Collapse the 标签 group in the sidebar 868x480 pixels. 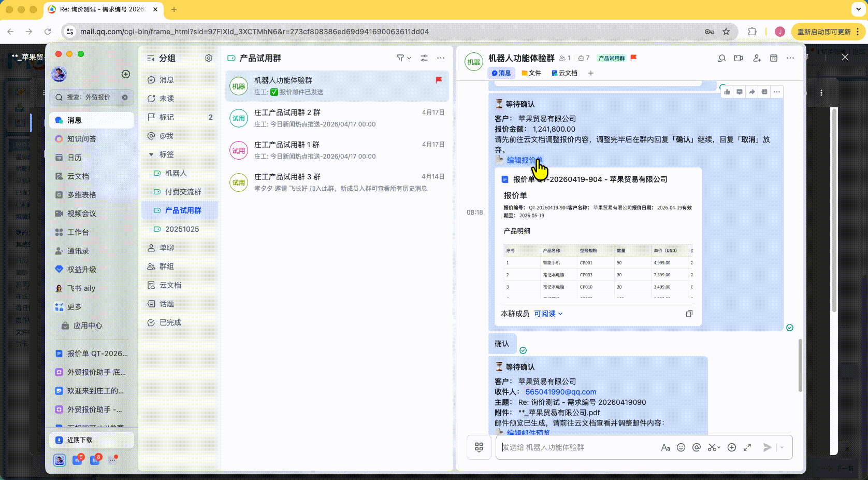151,154
